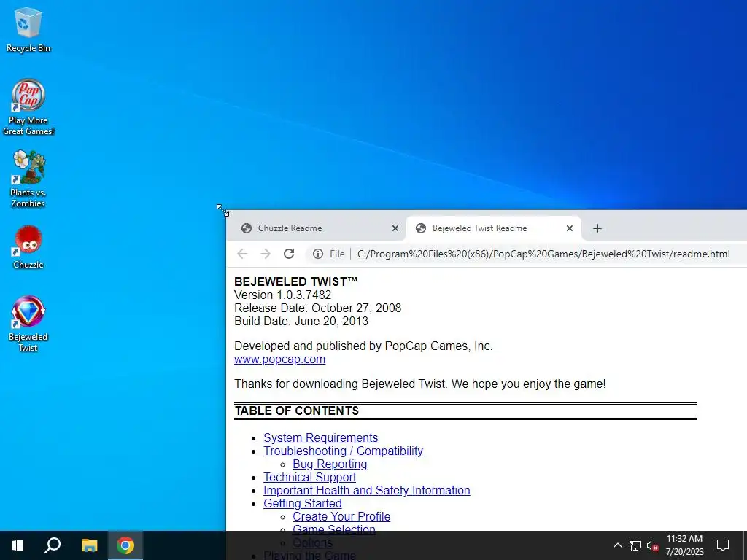Open the notification center icon

click(723, 545)
